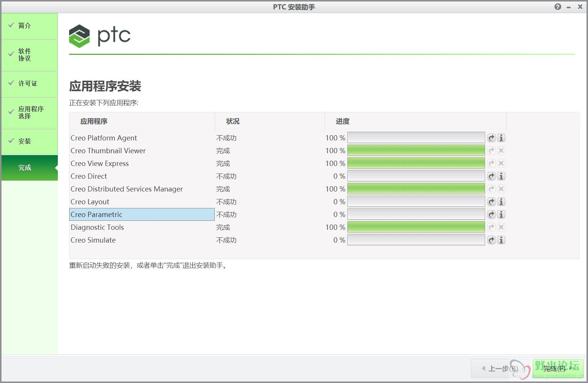Click the Creo Direct empty progress bar
This screenshot has width=588, height=383.
pyautogui.click(x=416, y=176)
